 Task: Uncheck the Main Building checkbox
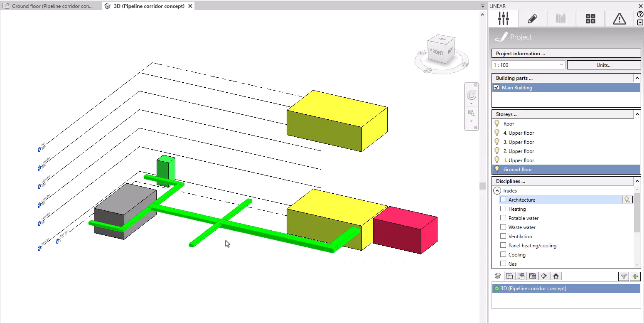497,87
